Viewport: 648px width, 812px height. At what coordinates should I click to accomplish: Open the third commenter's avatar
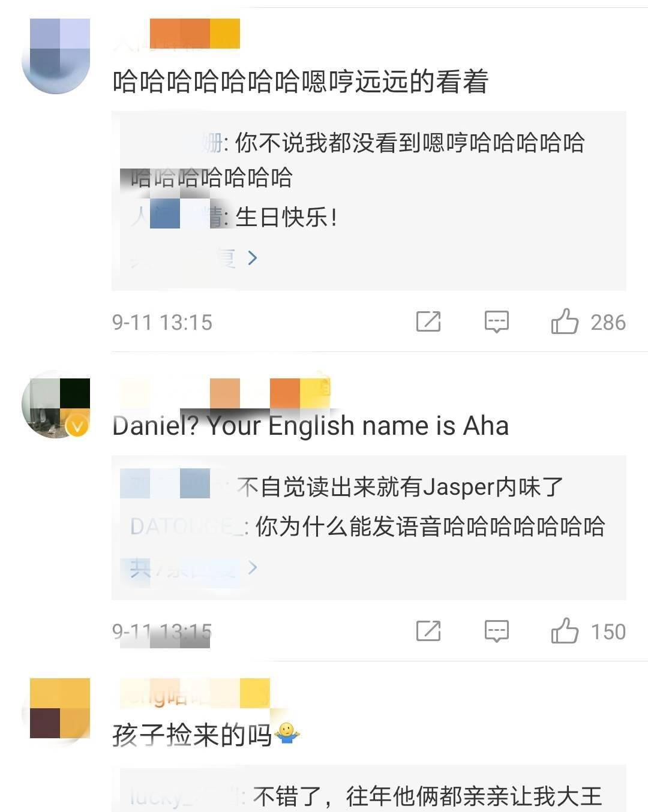pos(56,712)
